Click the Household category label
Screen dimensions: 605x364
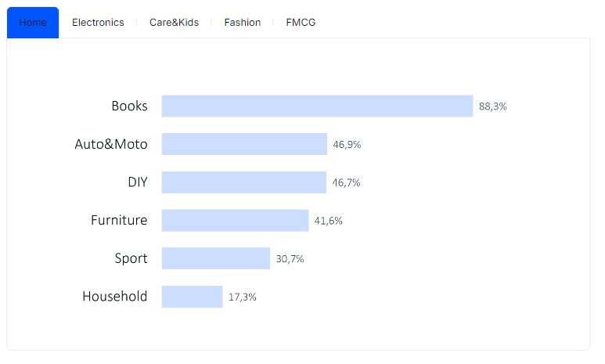click(115, 297)
